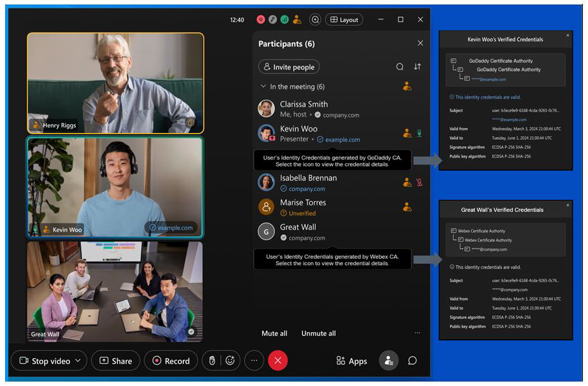
Task: Click Share content button
Action: pyautogui.click(x=116, y=361)
